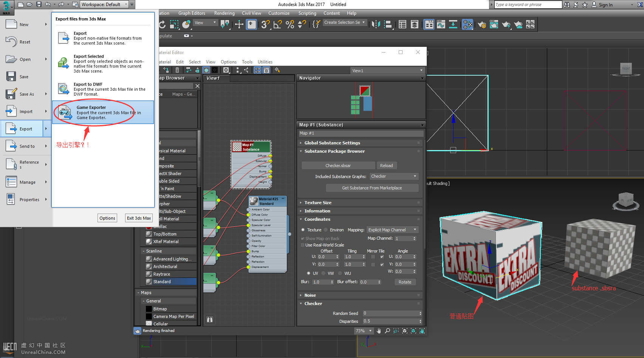
Task: Expand the Information rollout
Action: click(317, 211)
